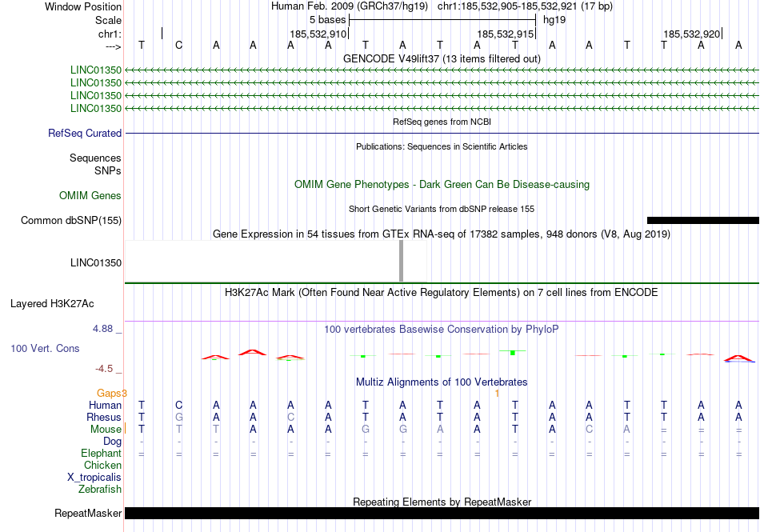The height and width of the screenshot is (532, 760).
Task: Open 100 vertebrates Basewise Conservation title
Action: click(442, 329)
